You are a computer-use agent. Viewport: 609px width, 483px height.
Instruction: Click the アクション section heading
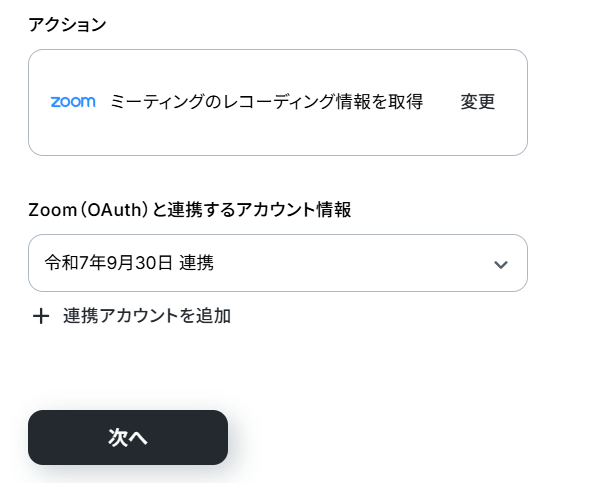click(67, 25)
